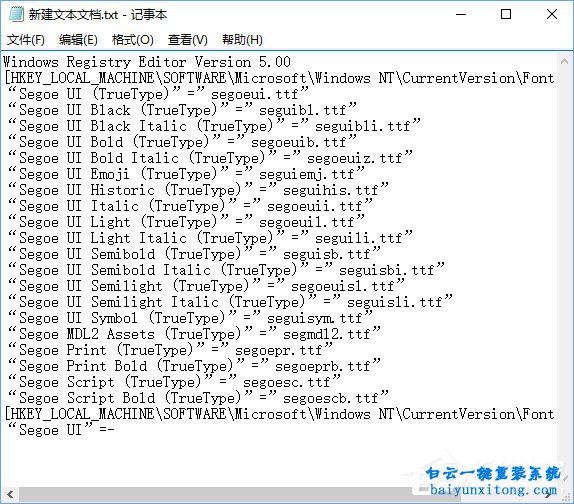The height and width of the screenshot is (504, 574).
Task: Click text 'seguisbi.ttf'
Action: pos(387,270)
